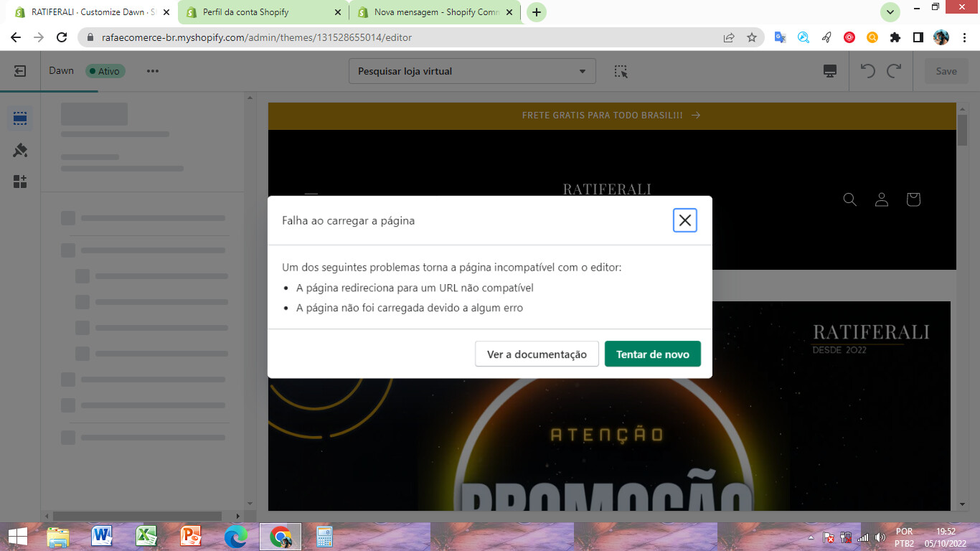Open the store account login icon
Screen dimensions: 980x551
click(882, 199)
